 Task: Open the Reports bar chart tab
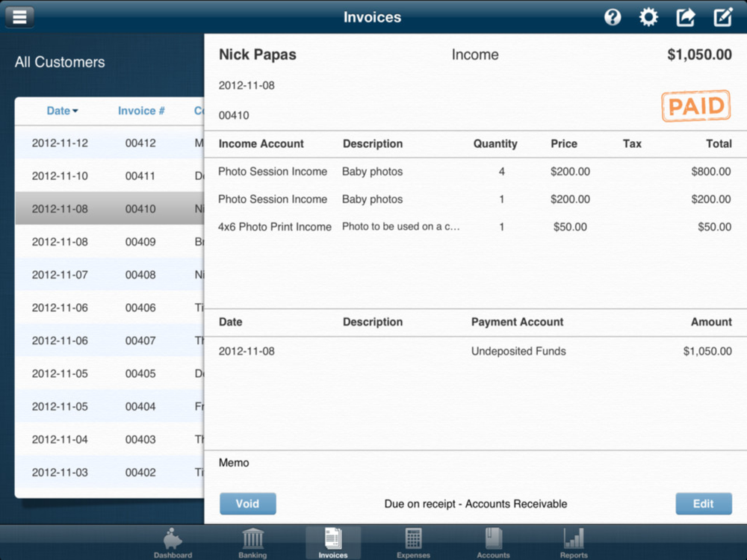(574, 543)
